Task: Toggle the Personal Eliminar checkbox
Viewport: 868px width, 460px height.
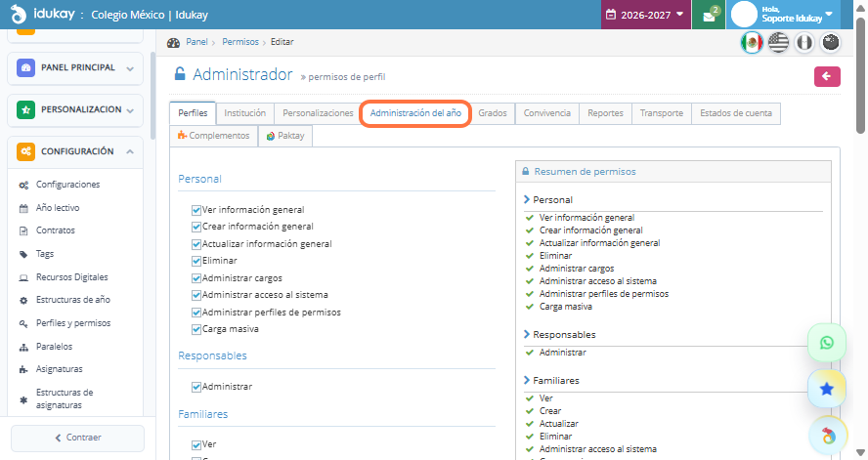Action: [195, 261]
